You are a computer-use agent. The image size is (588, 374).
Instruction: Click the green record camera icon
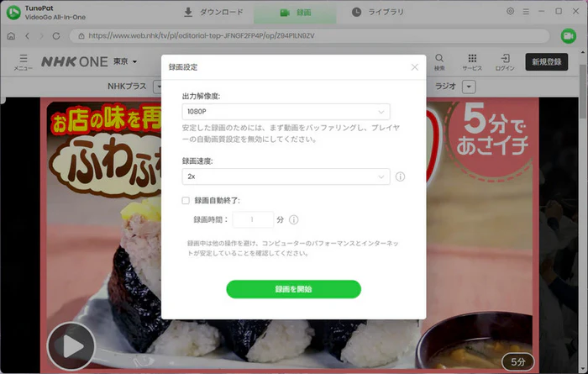coord(569,36)
